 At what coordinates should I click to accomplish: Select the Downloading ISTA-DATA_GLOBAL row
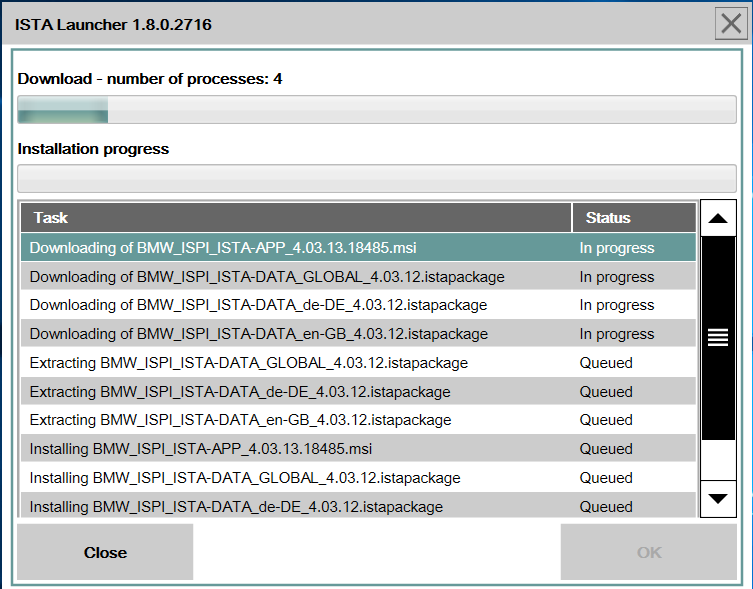[x=358, y=276]
